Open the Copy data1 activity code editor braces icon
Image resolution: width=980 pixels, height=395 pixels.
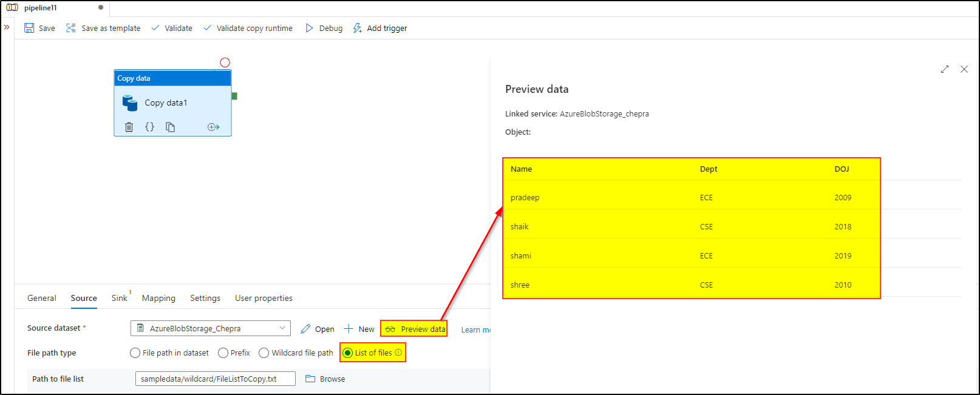point(149,126)
